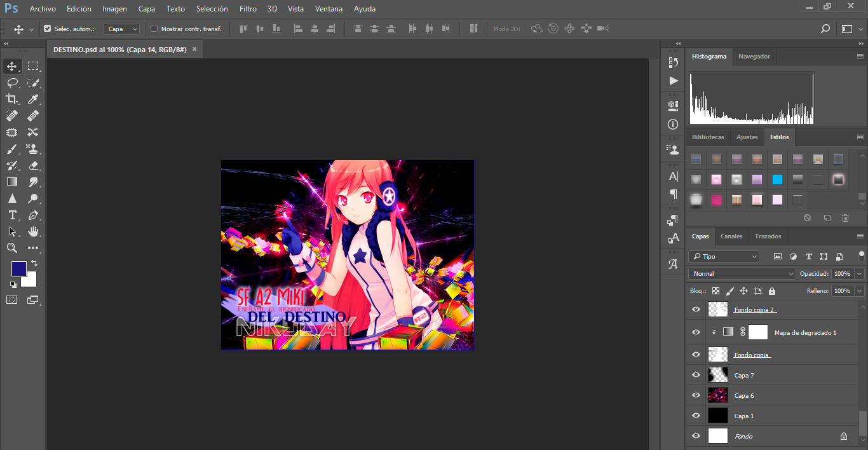Delete style using the Estilos trash icon
Viewport: 868px width, 450px height.
coord(845,218)
